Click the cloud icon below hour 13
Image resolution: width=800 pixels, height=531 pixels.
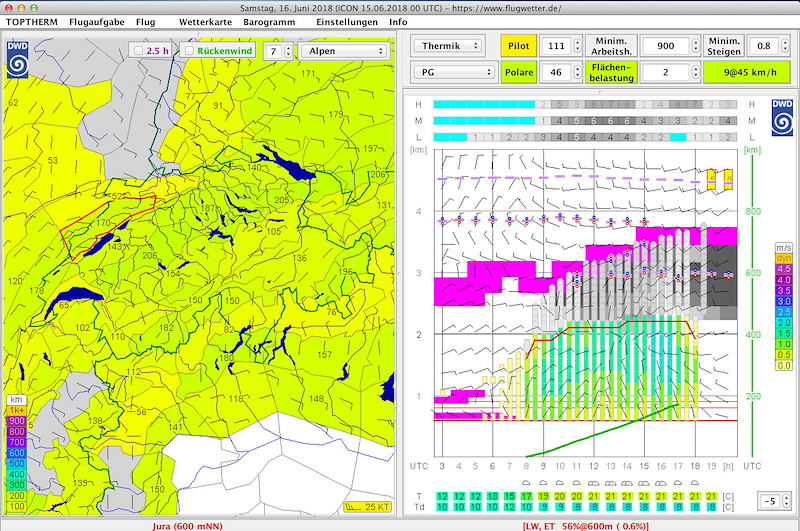tap(610, 483)
